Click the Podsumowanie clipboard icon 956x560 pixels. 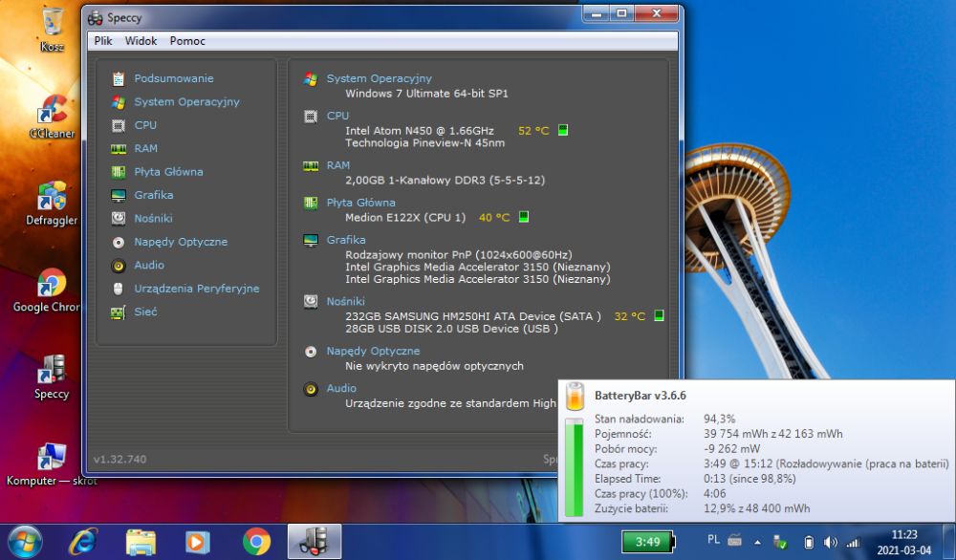tap(119, 78)
